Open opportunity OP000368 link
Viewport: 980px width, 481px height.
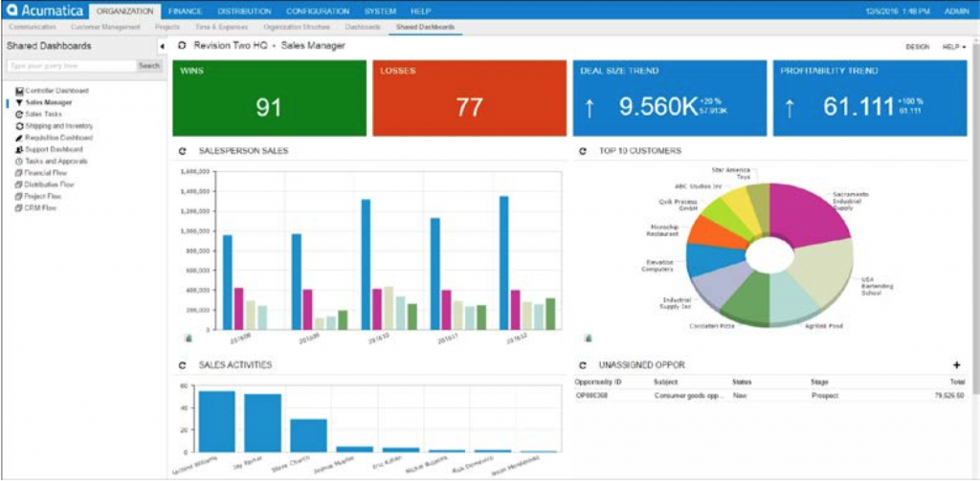(591, 396)
